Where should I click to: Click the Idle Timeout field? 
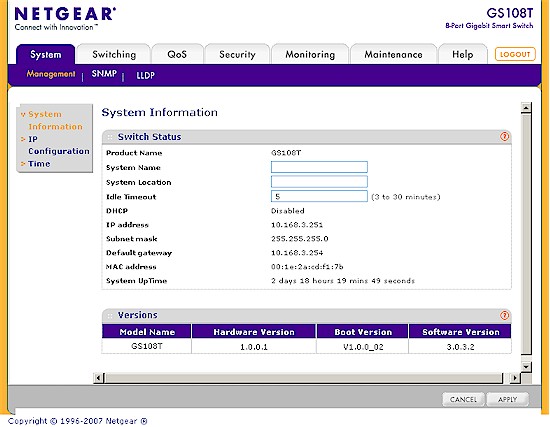319,196
